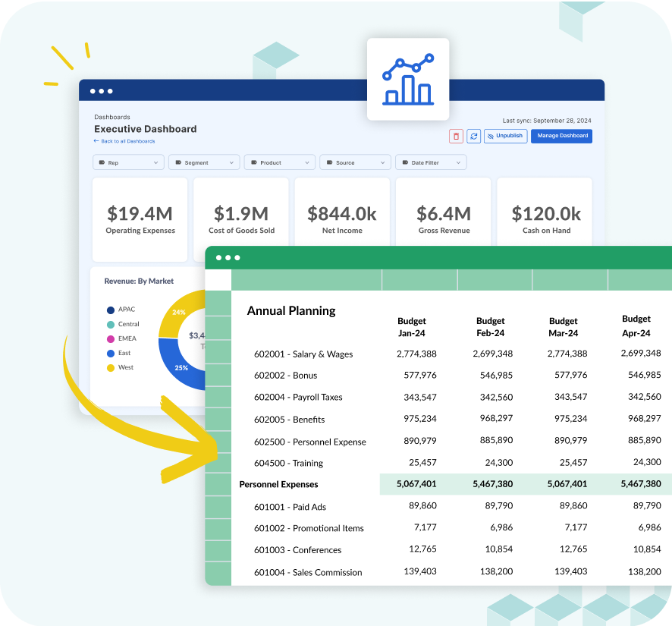Open the Rep filter dropdown
The image size is (672, 626).
click(x=128, y=162)
